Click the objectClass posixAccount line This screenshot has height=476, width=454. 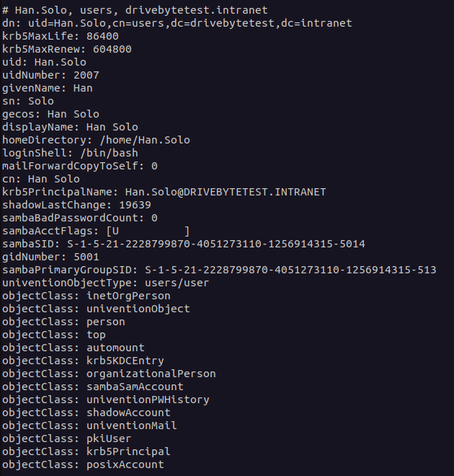coord(83,464)
